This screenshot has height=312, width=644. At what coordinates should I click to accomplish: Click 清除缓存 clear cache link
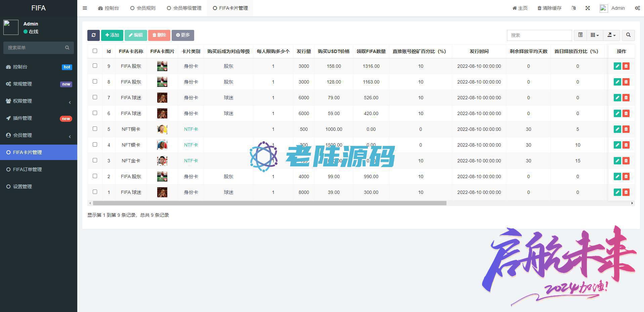[x=549, y=8]
